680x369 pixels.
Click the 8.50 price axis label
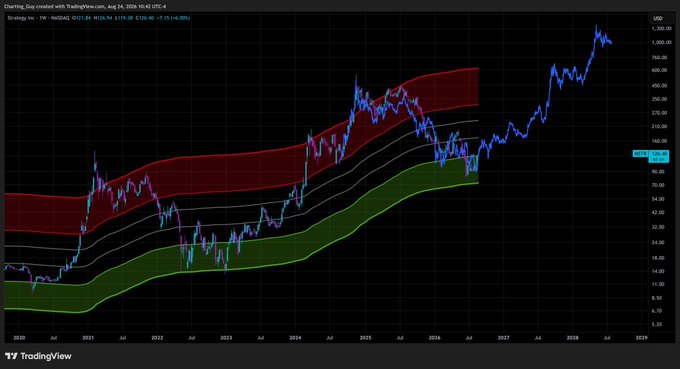657,298
